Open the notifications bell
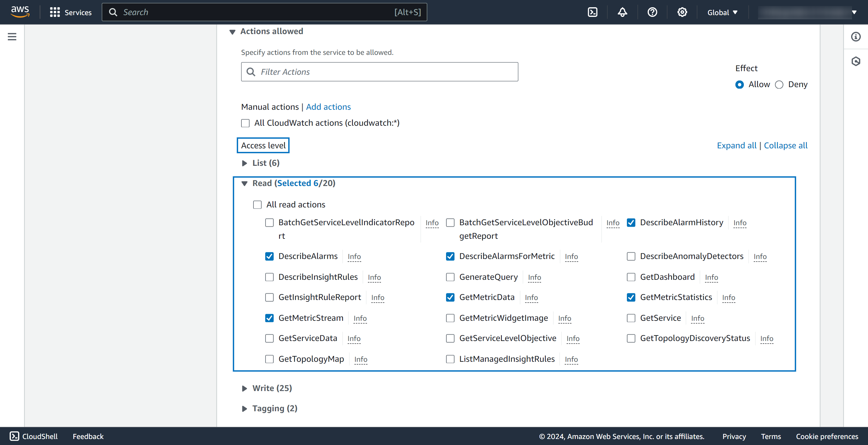The height and width of the screenshot is (445, 868). [622, 12]
